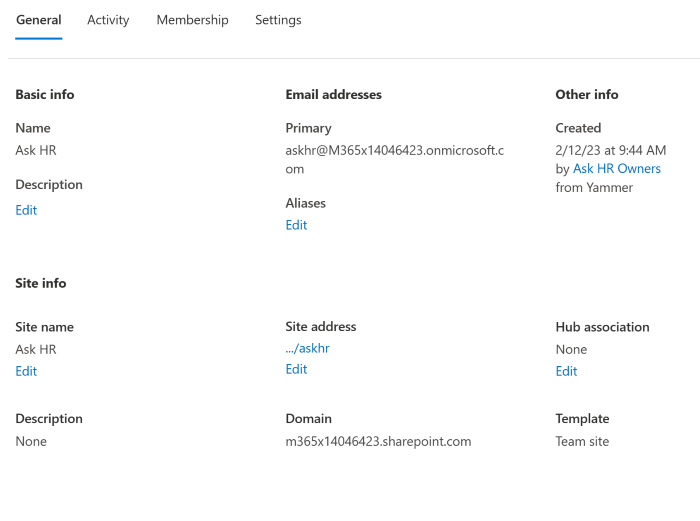
Task: Edit the Site name
Action: [26, 371]
